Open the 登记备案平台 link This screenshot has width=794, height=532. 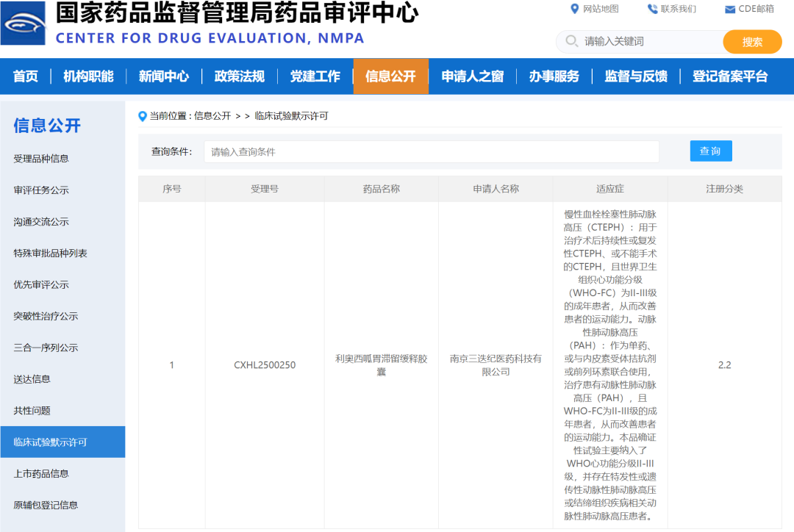[729, 76]
